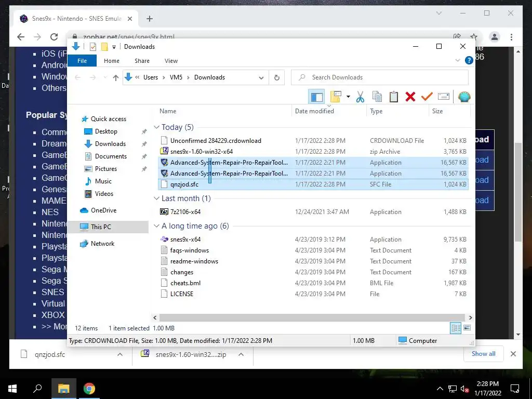Bookmark the page with the star icon
This screenshot has height=399, width=532.
474,37
